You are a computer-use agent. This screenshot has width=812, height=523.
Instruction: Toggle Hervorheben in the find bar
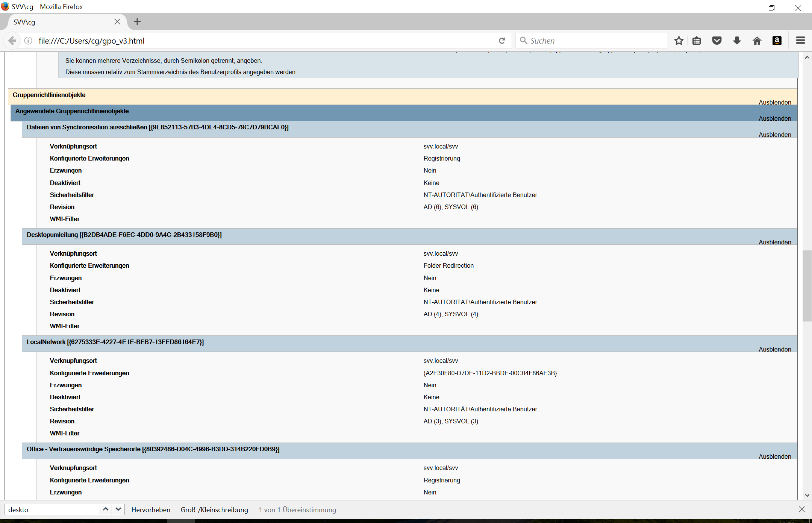[x=151, y=509]
